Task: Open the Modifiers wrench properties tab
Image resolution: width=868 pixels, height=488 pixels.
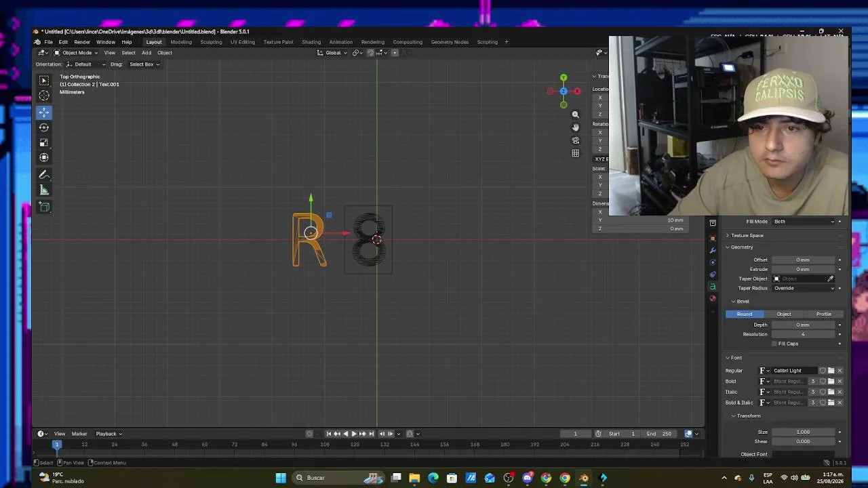Action: [713, 251]
